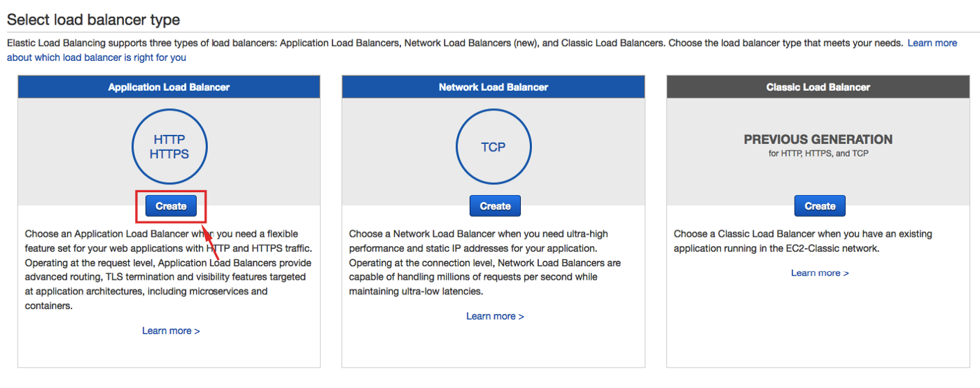Screen dimensions: 980x388
Task: Create an Application Load Balancer
Action: point(171,206)
